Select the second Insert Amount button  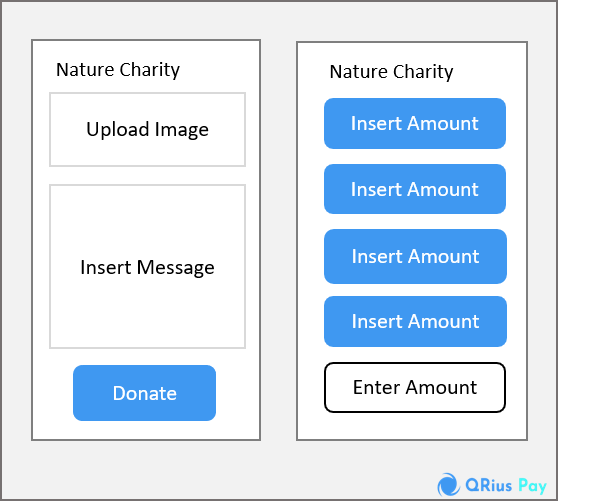pos(415,189)
